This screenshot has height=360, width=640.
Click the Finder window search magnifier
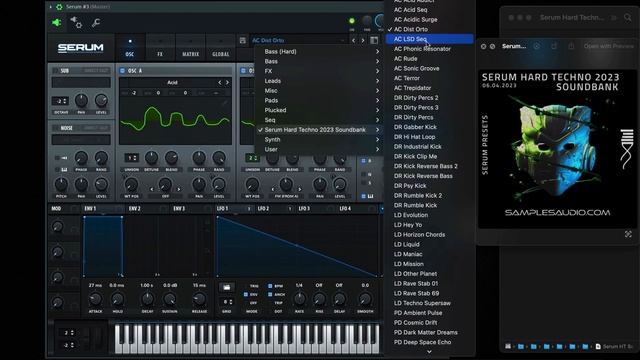[628, 17]
